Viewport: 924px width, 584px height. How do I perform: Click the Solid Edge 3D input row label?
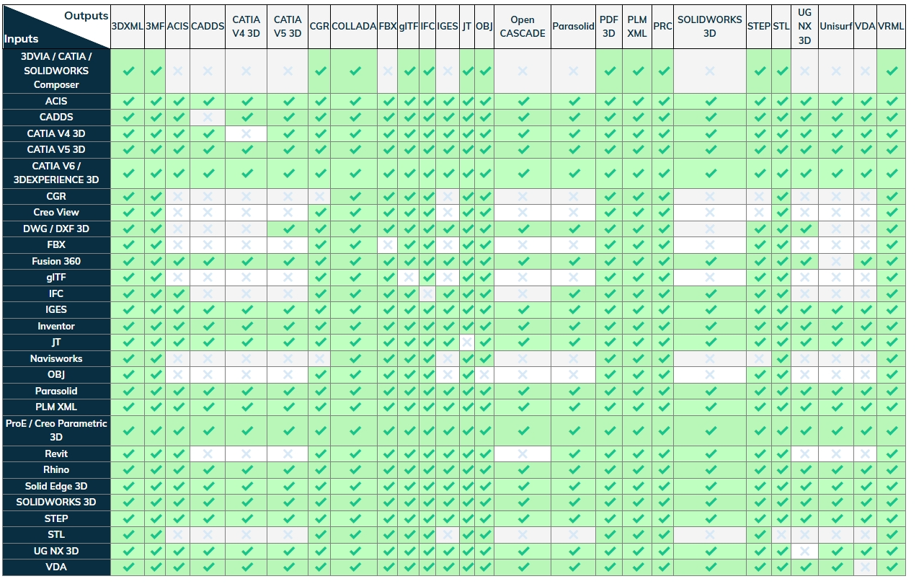(56, 486)
